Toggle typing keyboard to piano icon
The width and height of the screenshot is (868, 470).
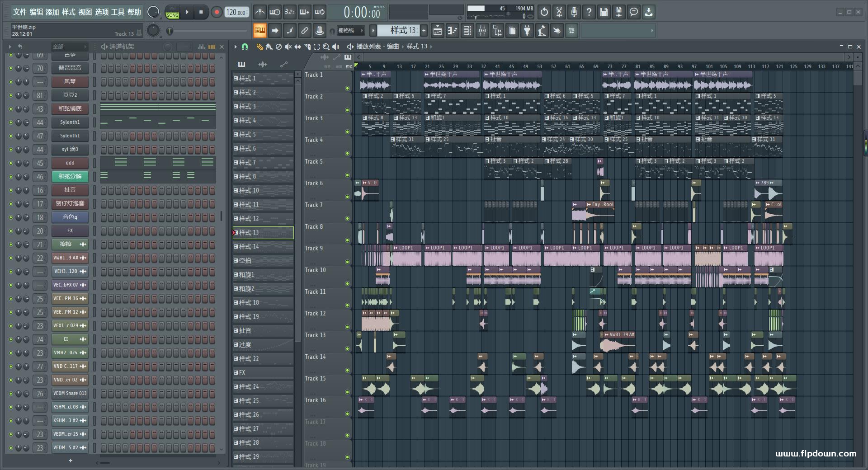coord(259,31)
